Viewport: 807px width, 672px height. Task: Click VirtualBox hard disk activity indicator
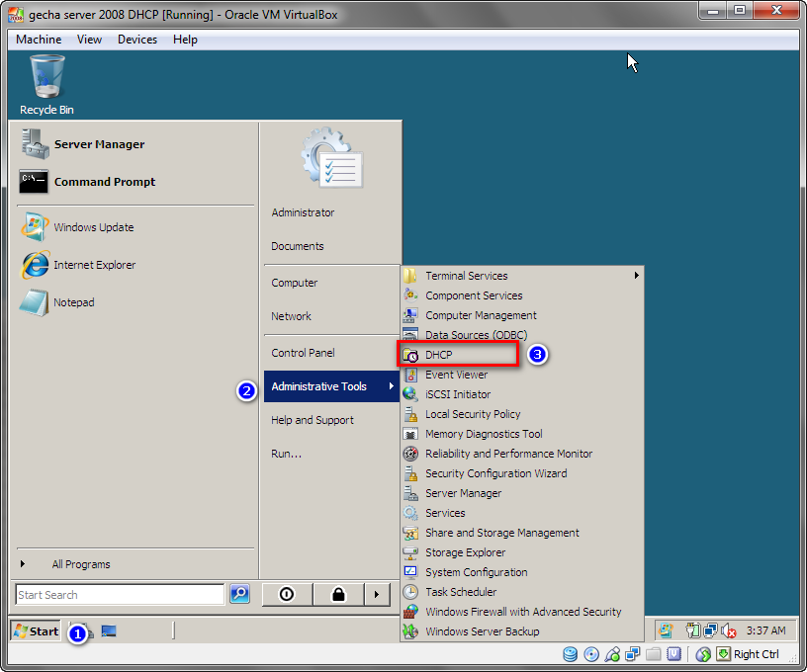click(570, 654)
